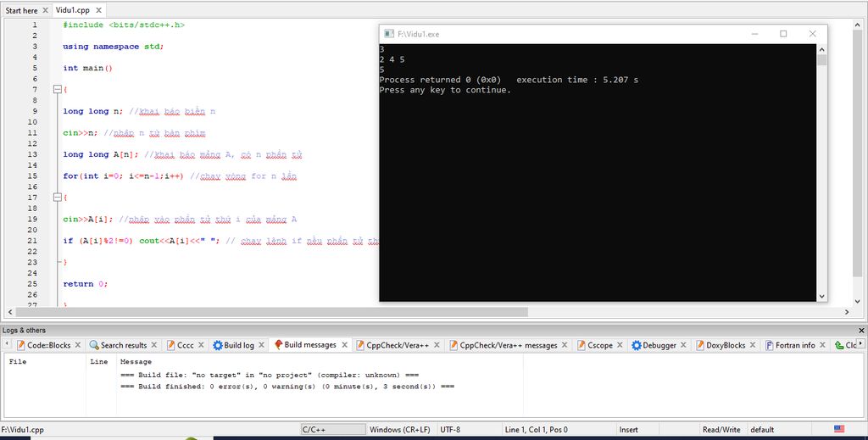Click the console scrollbar up arrow

(821, 48)
